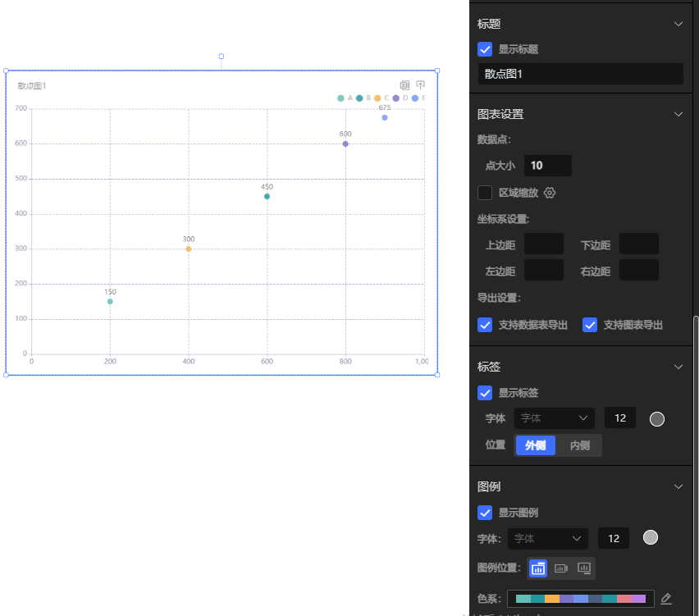Select bottom legend position icon
Image resolution: width=699 pixels, height=616 pixels.
click(x=584, y=568)
